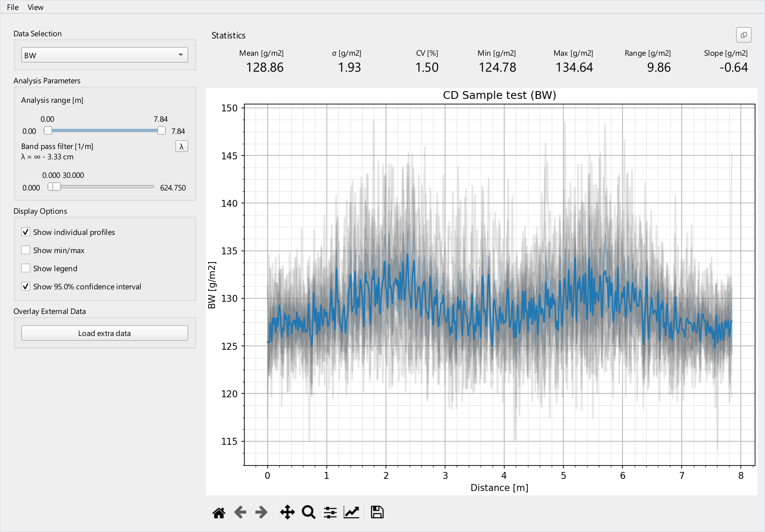Open the View menu
This screenshot has width=765, height=532.
pos(35,7)
